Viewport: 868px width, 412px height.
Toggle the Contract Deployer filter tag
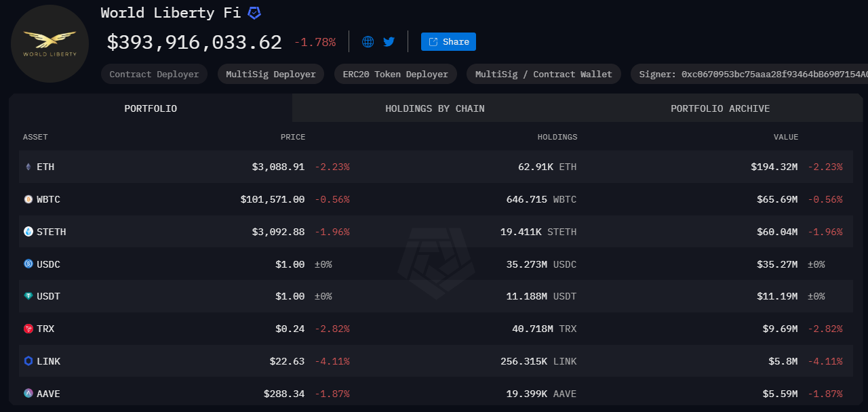point(154,74)
